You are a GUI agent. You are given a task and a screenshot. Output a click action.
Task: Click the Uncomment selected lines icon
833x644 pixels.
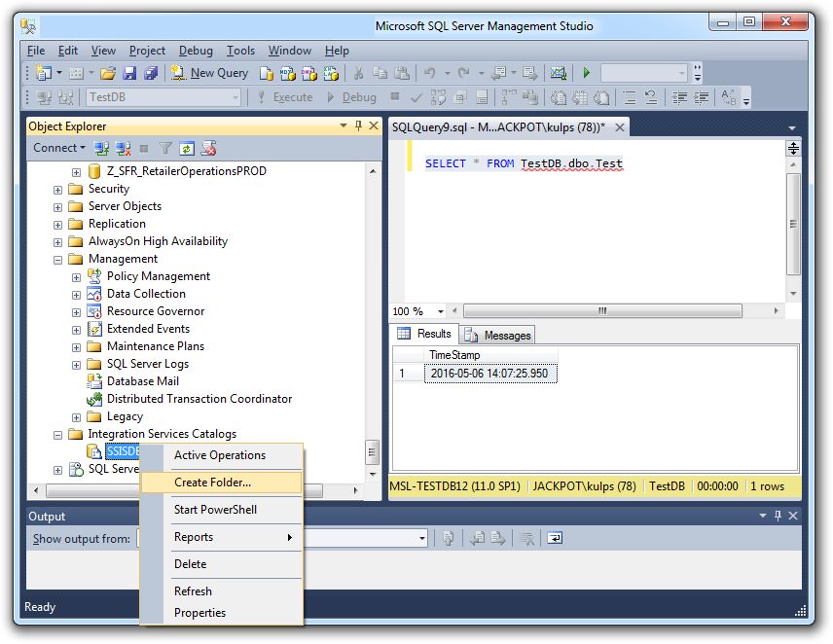point(651,97)
